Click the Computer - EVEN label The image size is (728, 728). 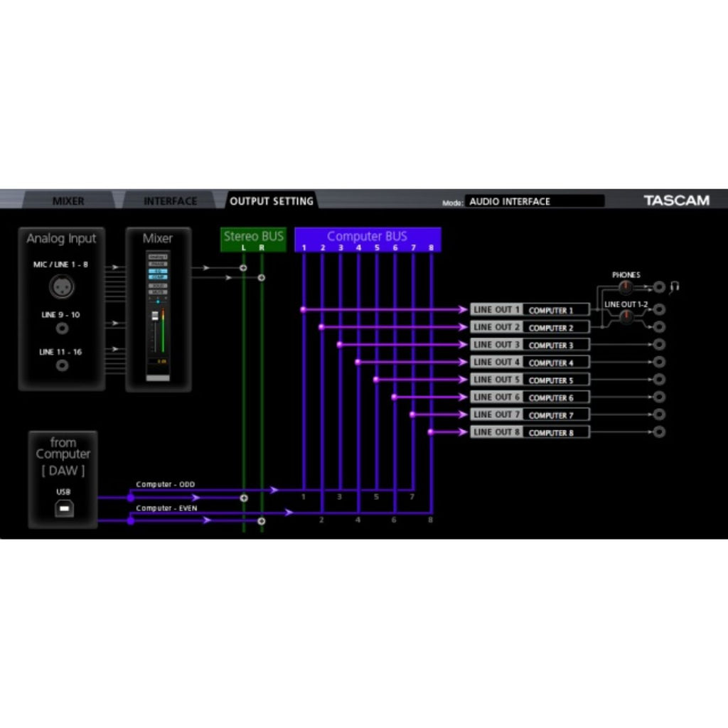(166, 508)
